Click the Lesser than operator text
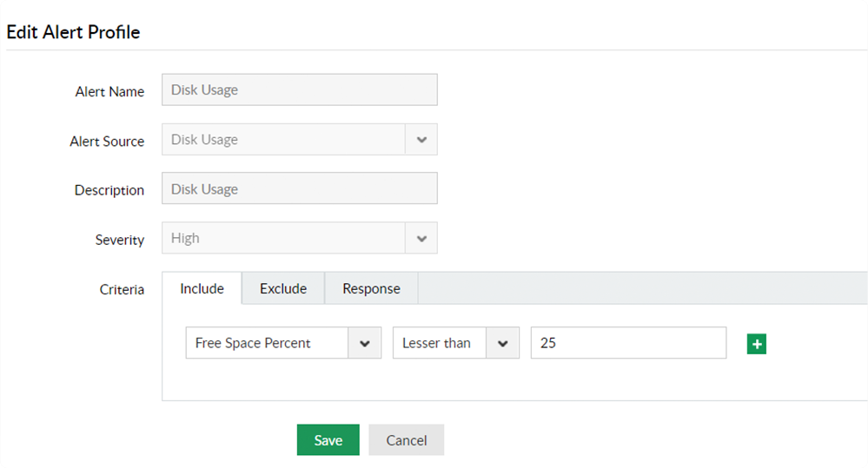The image size is (868, 468). 436,343
